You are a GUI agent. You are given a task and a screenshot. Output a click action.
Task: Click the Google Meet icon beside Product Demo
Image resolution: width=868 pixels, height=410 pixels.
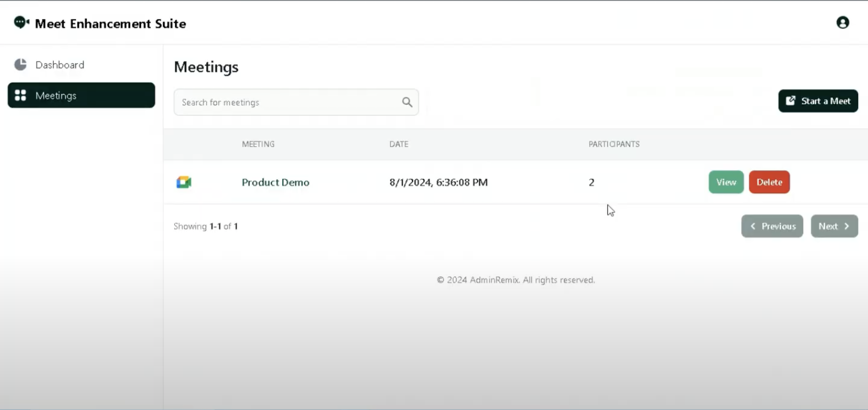(x=184, y=182)
